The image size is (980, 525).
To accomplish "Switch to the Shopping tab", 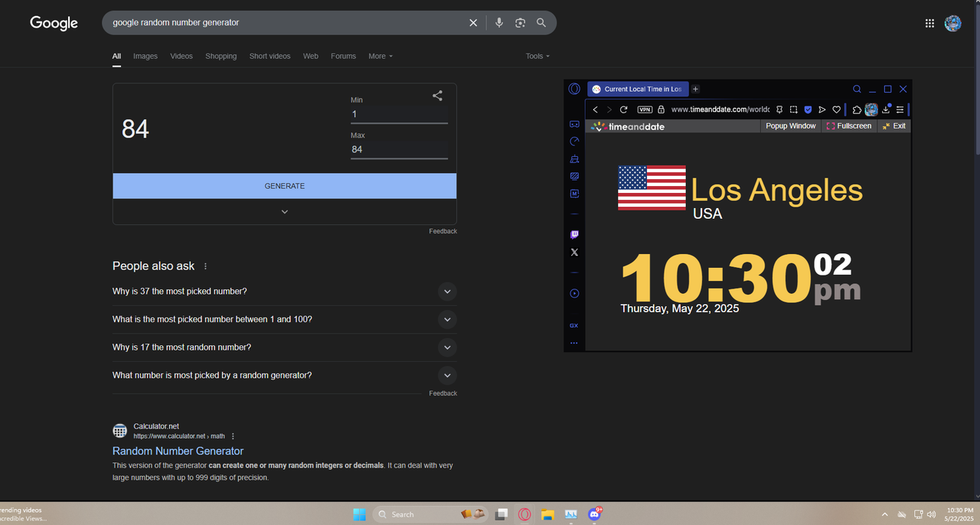I will point(220,56).
